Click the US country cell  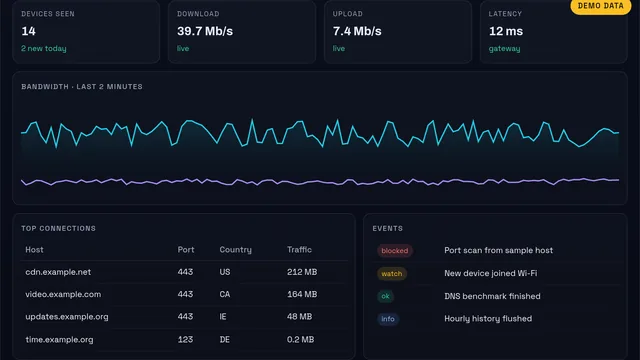click(x=225, y=272)
